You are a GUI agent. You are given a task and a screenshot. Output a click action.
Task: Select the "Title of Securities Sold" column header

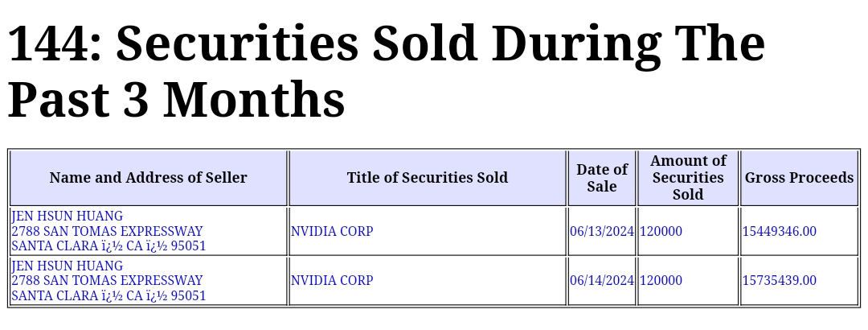point(427,178)
